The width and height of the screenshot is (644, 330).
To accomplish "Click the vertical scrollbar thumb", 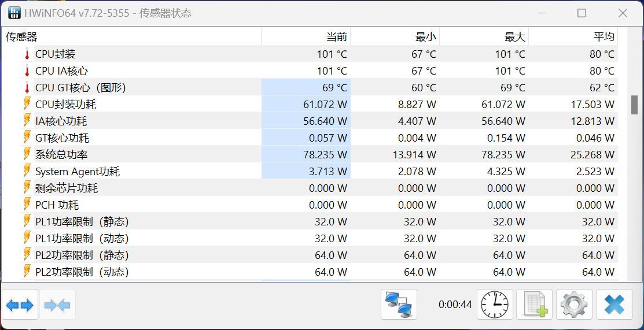I will point(634,105).
